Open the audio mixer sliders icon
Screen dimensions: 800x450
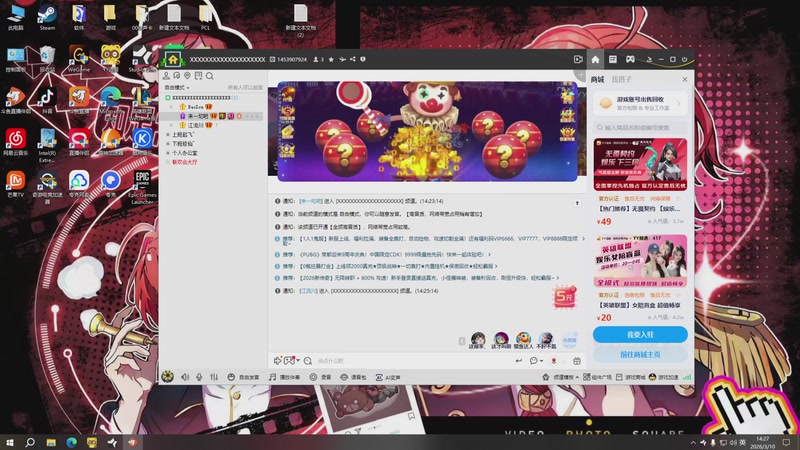[x=214, y=377]
